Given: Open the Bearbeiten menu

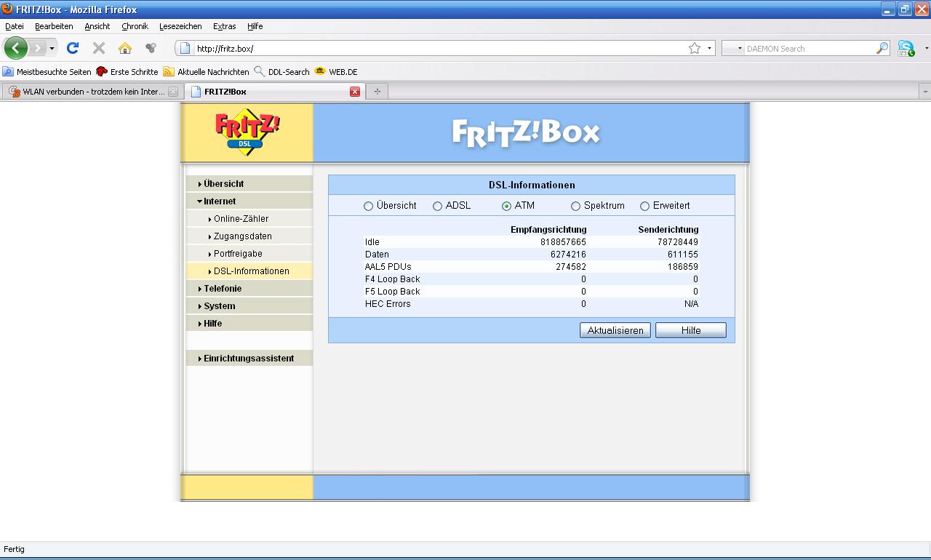Looking at the screenshot, I should pos(54,26).
